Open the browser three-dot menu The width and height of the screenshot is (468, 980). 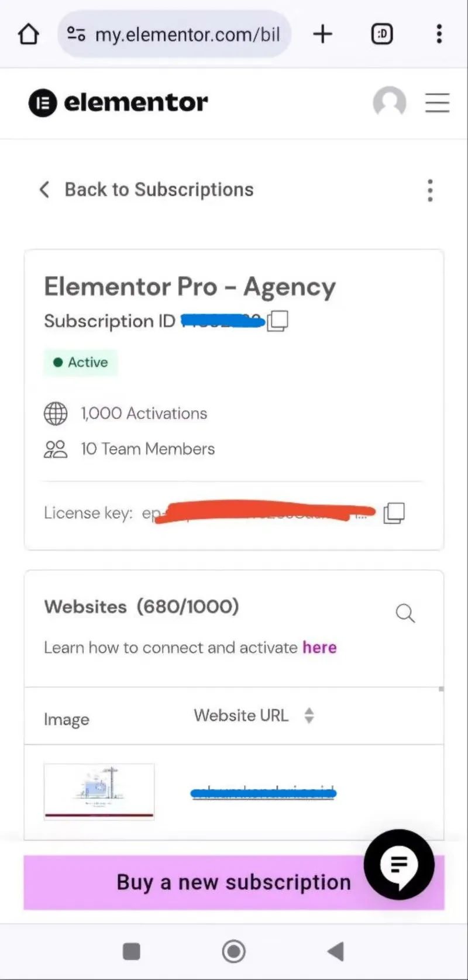tap(439, 35)
